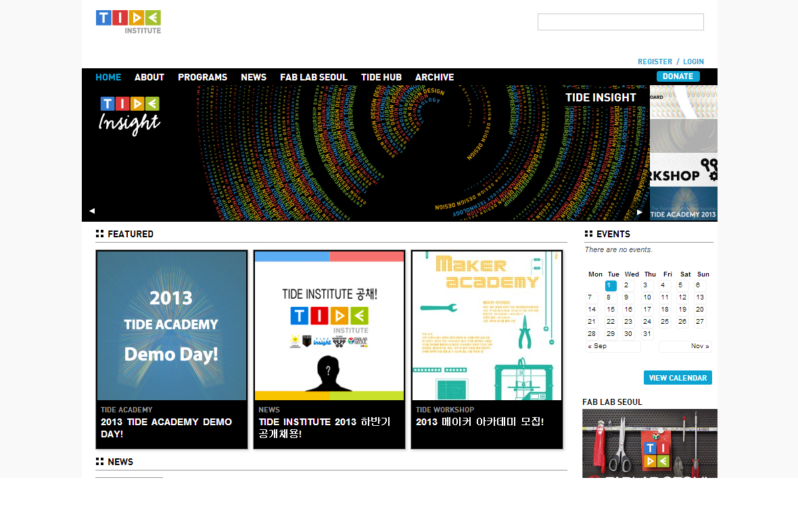Click the FAB LAB SEOUL sidebar heading
798x532 pixels.
point(612,402)
